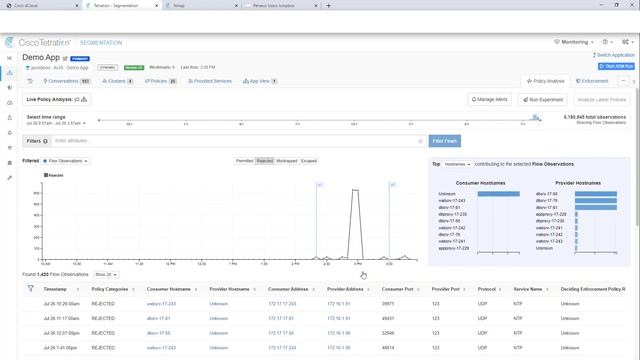Click the wrench sidebar icon
Screen dimensions: 640x360
click(x=9, y=178)
